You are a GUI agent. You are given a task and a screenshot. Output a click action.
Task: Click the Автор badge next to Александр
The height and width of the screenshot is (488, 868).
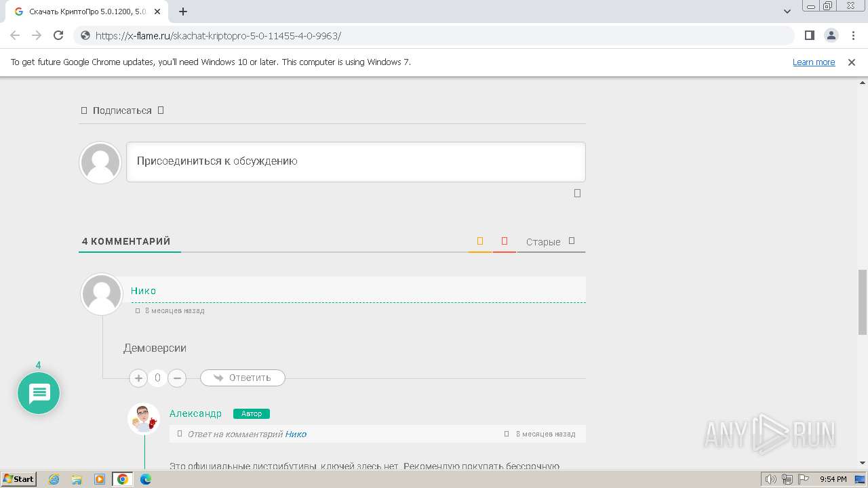tap(252, 413)
